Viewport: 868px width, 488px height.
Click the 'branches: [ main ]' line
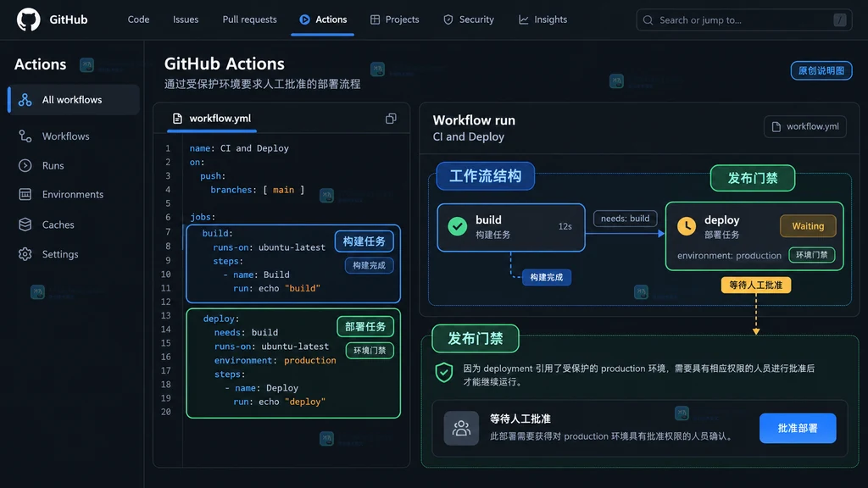pos(258,190)
